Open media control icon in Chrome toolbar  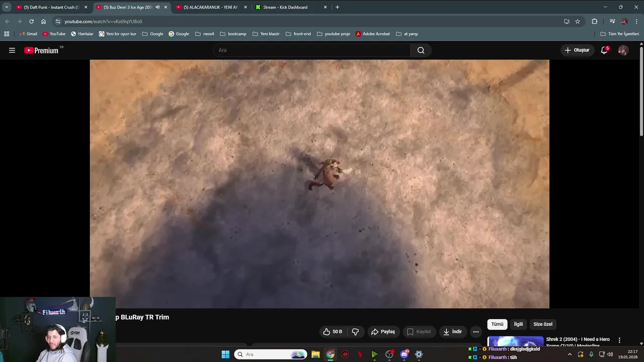tap(612, 22)
